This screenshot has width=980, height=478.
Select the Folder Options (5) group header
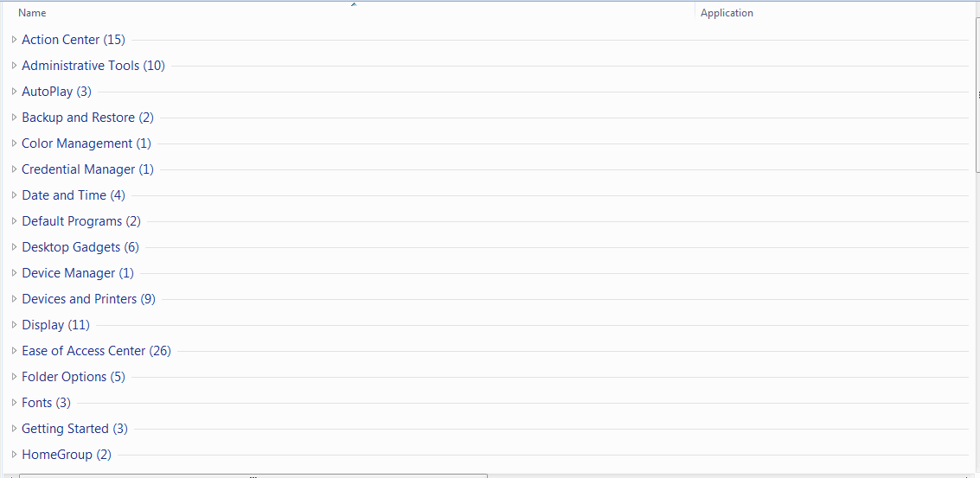[74, 377]
